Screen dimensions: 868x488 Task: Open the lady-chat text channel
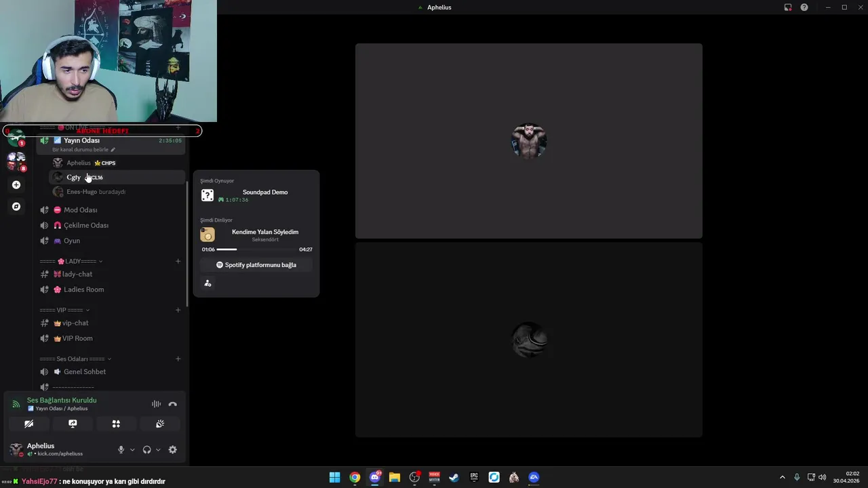[x=111, y=274]
